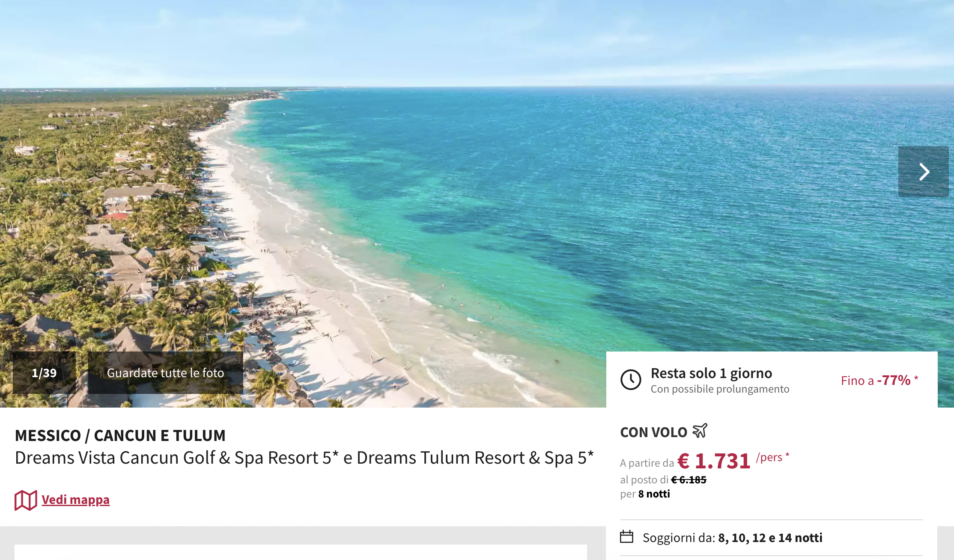Viewport: 954px width, 560px height.
Task: Click the 1/39 photo counter badge
Action: pos(44,373)
